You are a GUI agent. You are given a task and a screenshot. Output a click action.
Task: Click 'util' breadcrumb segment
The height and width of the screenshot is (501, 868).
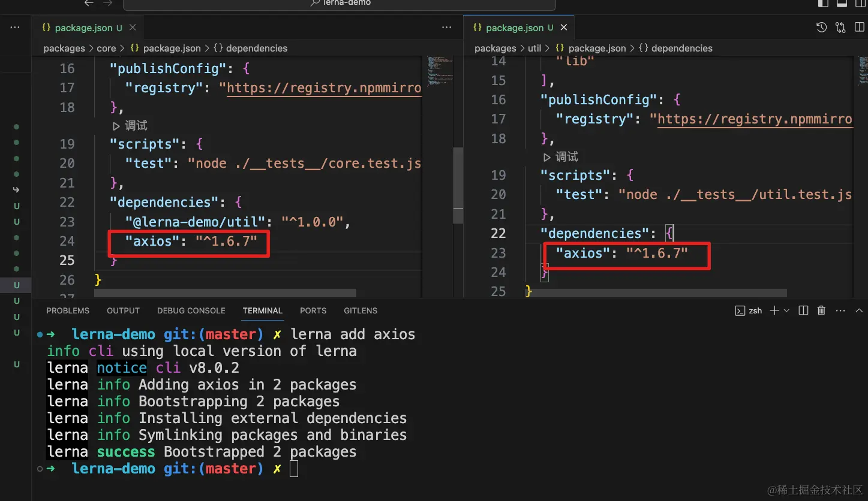(534, 48)
